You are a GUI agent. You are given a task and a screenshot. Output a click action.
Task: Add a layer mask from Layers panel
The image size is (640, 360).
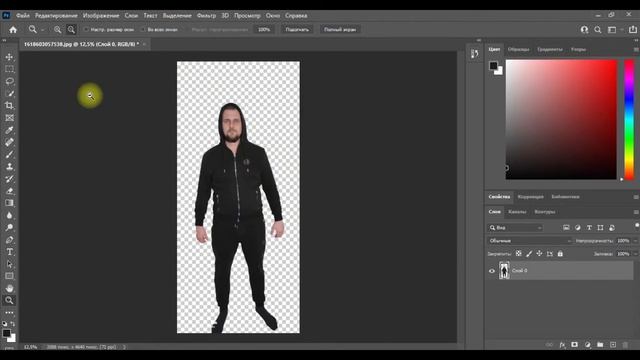tap(575, 345)
